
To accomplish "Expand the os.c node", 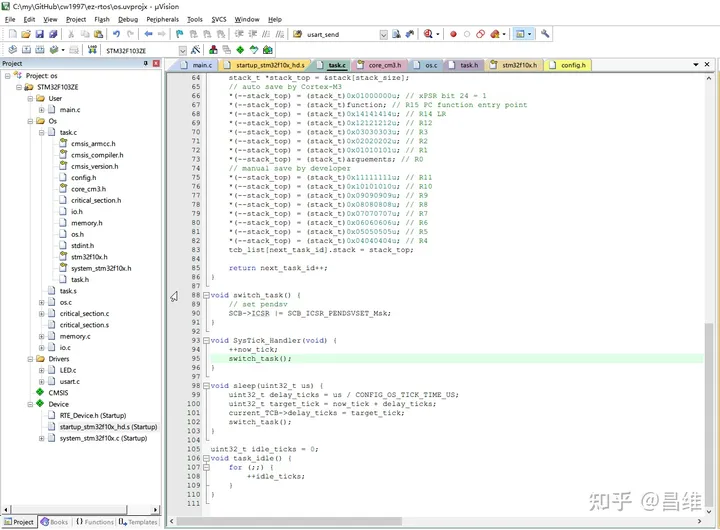I will coord(41,302).
